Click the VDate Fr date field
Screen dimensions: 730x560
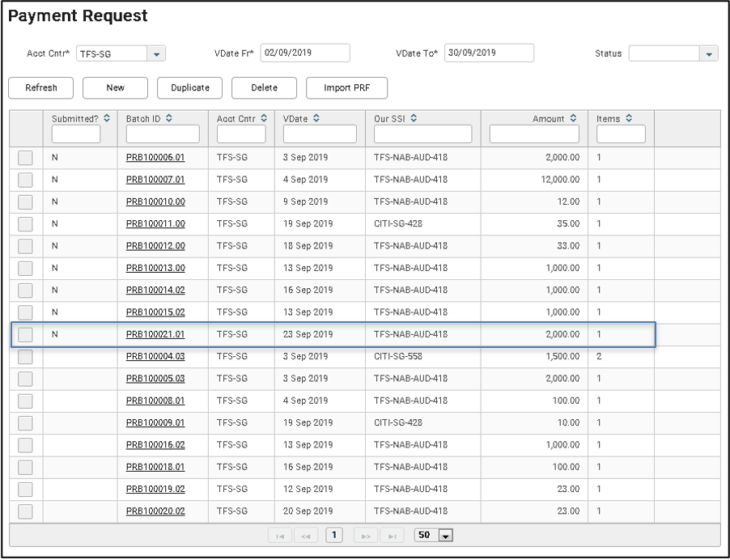click(x=304, y=53)
